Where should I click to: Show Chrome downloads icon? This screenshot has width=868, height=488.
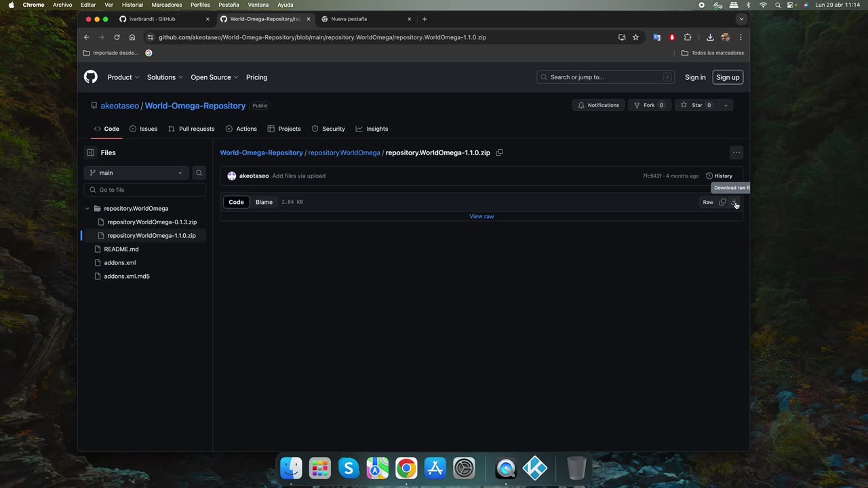[710, 37]
